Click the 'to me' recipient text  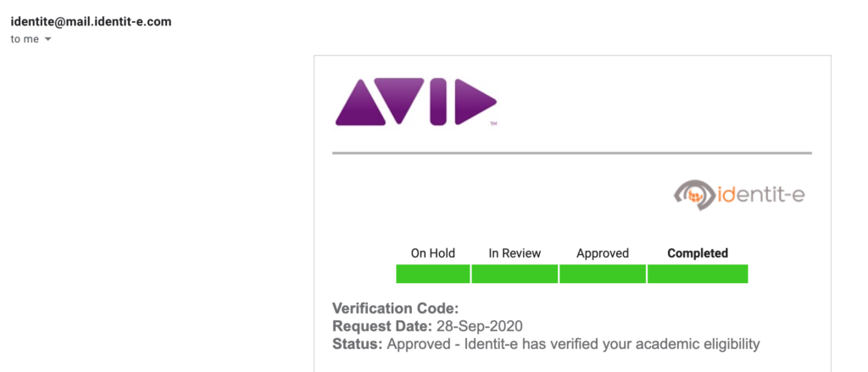[25, 39]
